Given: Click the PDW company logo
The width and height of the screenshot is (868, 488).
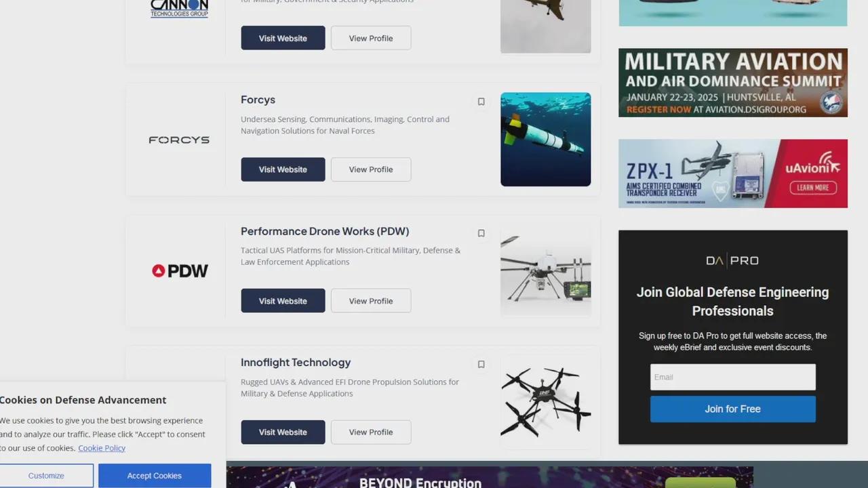Looking at the screenshot, I should pos(180,271).
